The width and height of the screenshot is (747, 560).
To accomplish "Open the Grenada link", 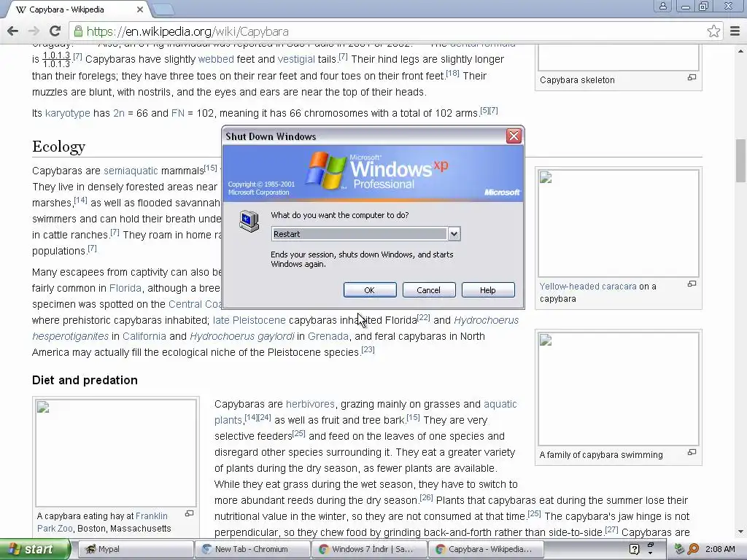I will [328, 336].
